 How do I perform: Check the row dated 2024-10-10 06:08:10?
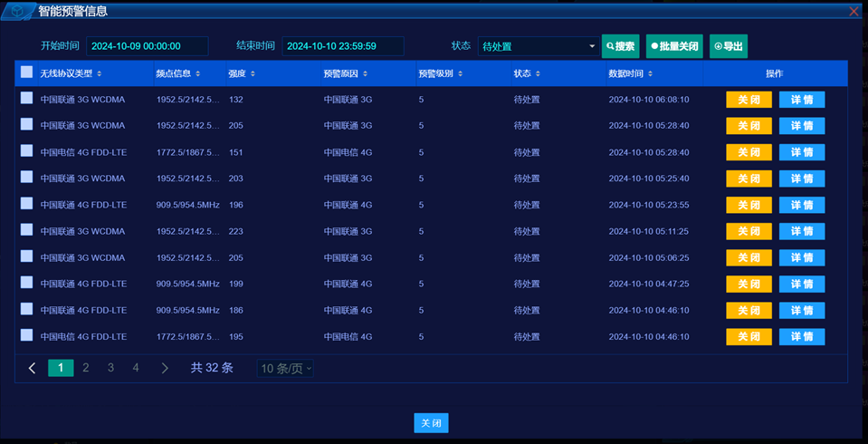26,98
